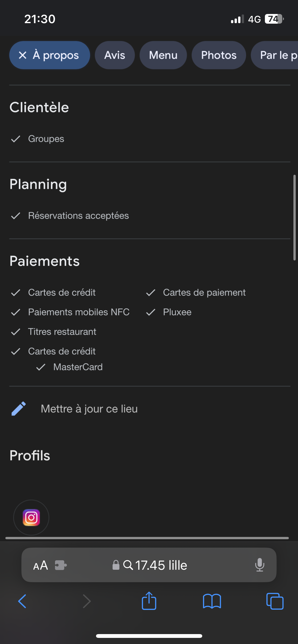
Task: Tap the Pluxee payment checkmark item
Action: [177, 312]
